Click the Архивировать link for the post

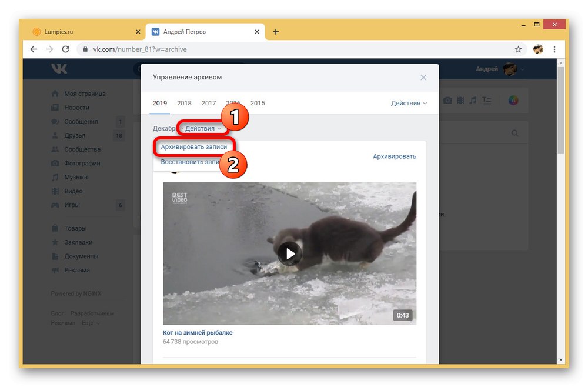pos(395,156)
